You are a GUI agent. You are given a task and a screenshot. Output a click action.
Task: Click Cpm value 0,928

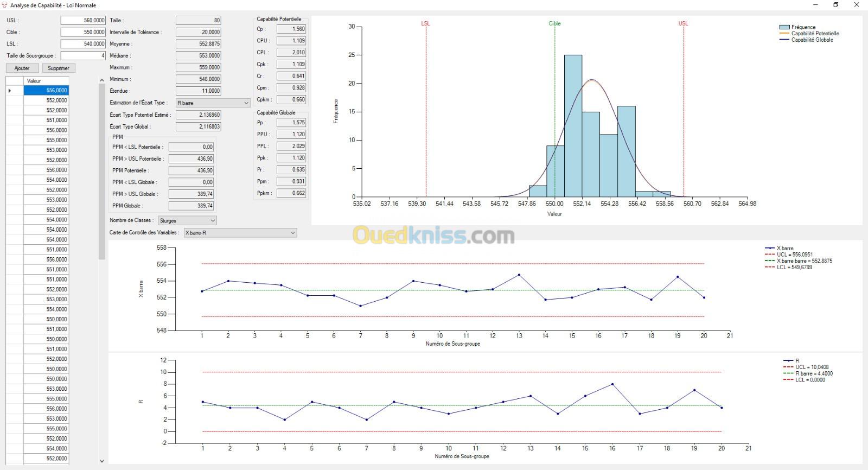click(291, 87)
